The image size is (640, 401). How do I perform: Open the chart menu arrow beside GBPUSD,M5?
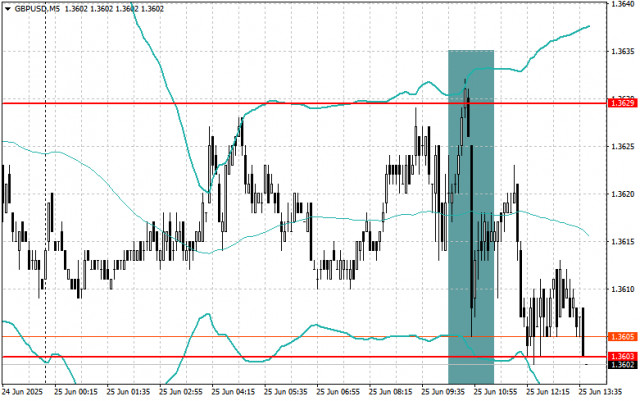pyautogui.click(x=8, y=9)
